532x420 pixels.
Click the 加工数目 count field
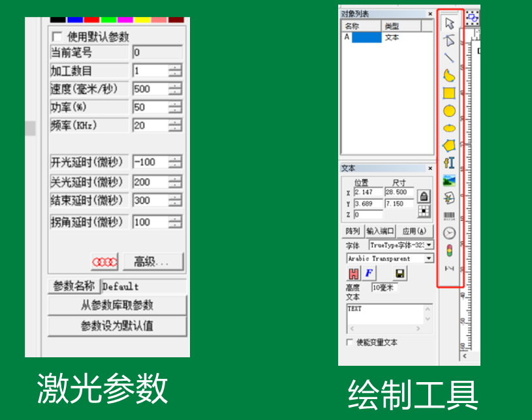point(151,71)
